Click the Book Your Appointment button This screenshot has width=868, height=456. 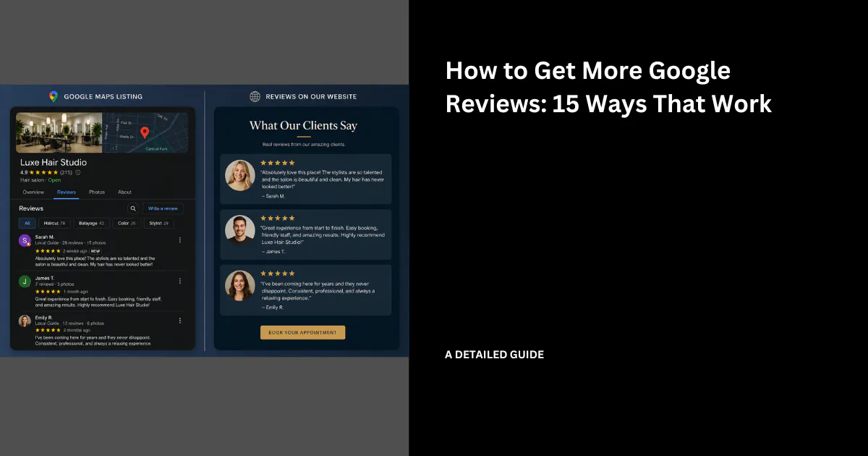(302, 332)
